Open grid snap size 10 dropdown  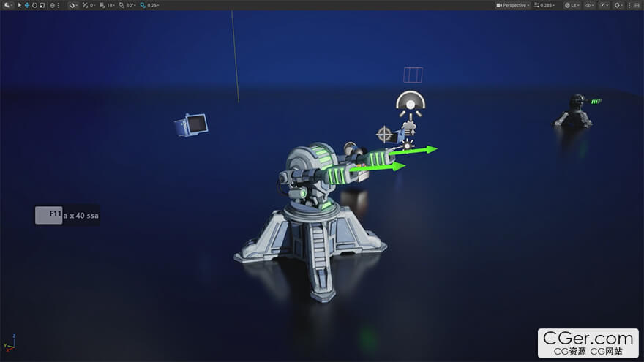(x=110, y=5)
